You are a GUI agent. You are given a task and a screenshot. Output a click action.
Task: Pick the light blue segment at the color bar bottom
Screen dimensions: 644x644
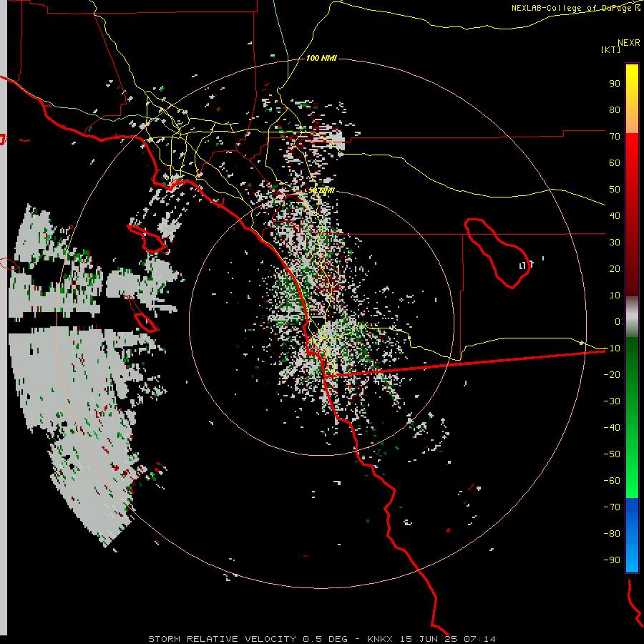[x=632, y=557]
